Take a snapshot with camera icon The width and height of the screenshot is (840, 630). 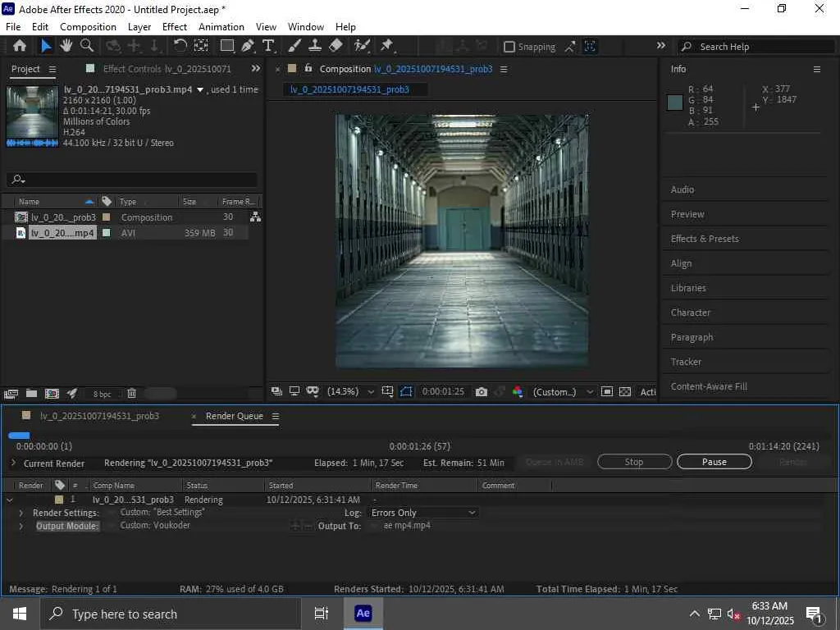(482, 392)
